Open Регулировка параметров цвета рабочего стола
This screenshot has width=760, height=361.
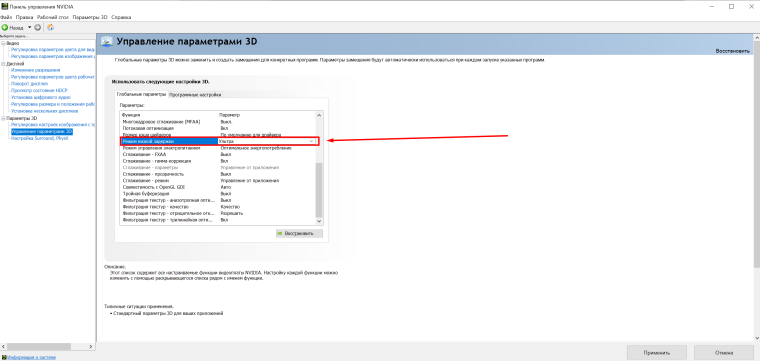coord(52,77)
